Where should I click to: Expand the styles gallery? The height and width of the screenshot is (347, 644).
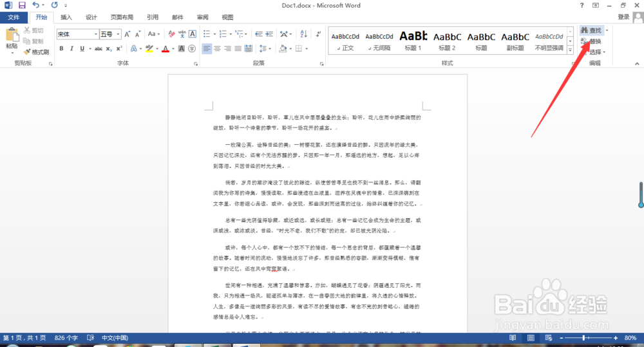click(570, 50)
